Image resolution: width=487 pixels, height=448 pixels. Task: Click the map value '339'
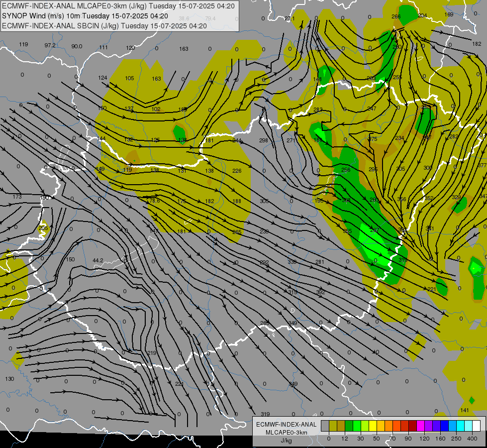[292, 262]
